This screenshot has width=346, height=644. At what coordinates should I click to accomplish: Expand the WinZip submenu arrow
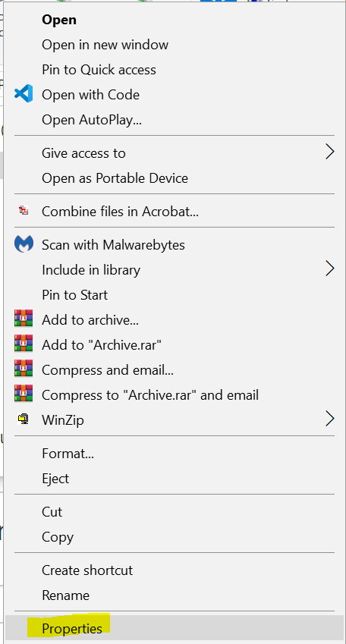[x=330, y=419]
